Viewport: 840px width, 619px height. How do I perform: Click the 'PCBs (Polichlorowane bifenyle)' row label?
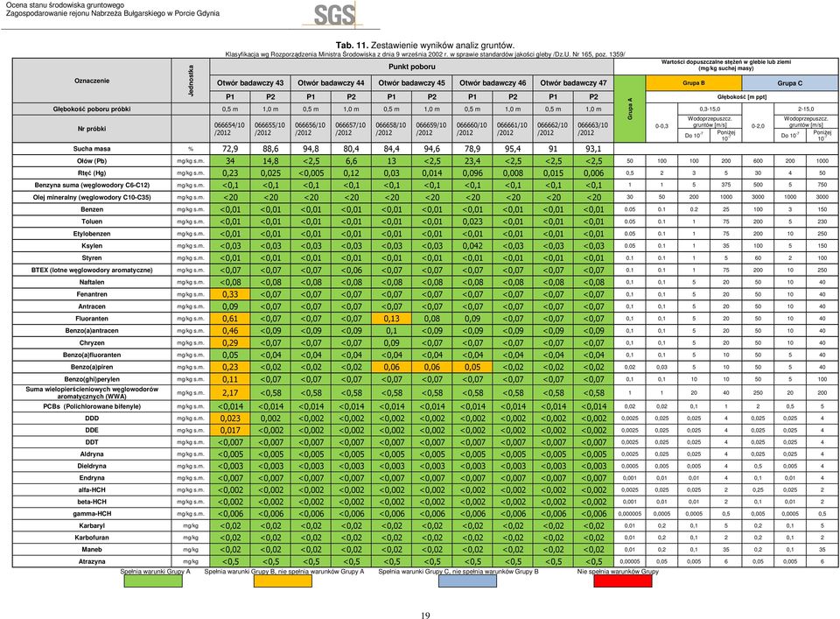pos(92,407)
